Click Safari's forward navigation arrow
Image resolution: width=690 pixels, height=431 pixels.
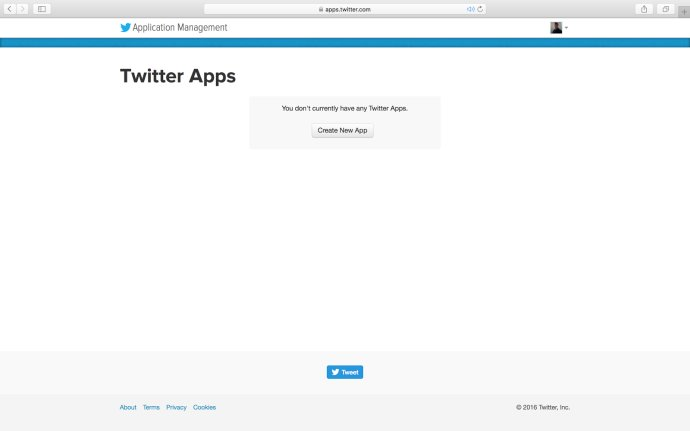point(22,9)
